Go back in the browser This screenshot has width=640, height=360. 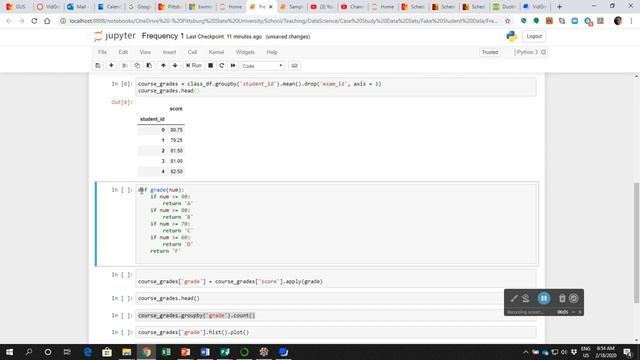pyautogui.click(x=9, y=21)
